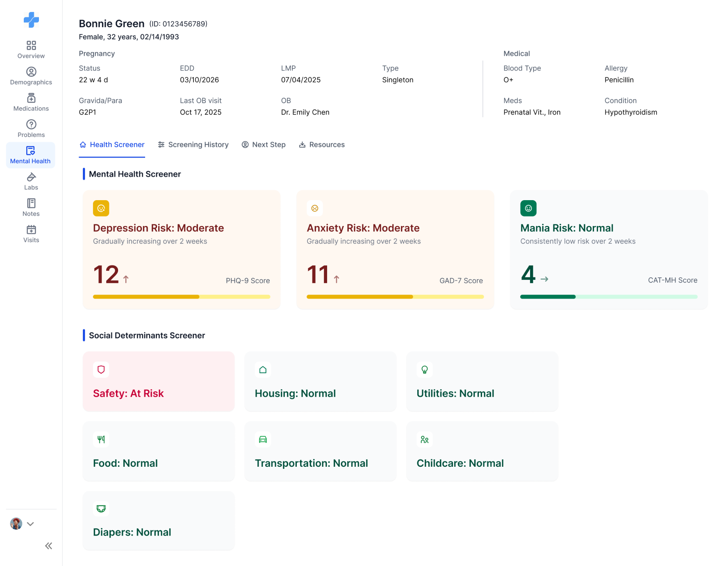Screen dimensions: 728x566
Task: Switch to the Screening History tab
Action: pos(193,145)
